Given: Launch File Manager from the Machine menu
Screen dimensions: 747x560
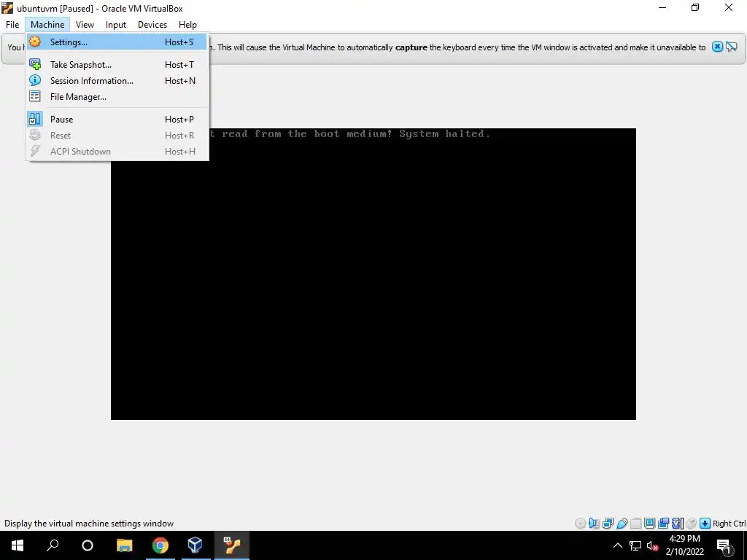Looking at the screenshot, I should tap(117, 97).
